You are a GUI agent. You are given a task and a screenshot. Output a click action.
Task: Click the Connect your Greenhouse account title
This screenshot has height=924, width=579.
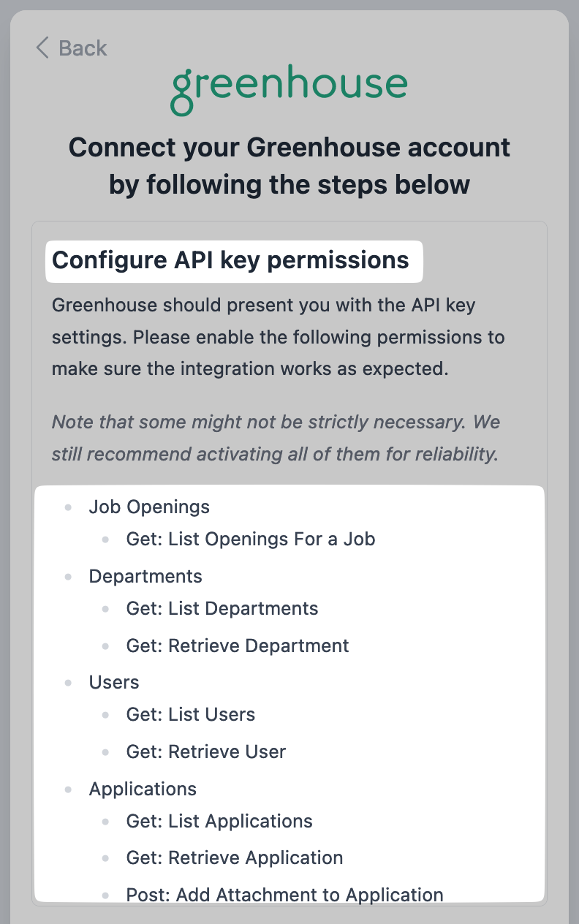(289, 166)
